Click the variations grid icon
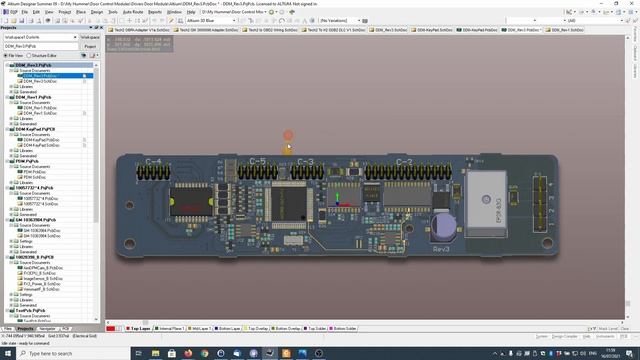This screenshot has height=360, width=640. [365, 20]
